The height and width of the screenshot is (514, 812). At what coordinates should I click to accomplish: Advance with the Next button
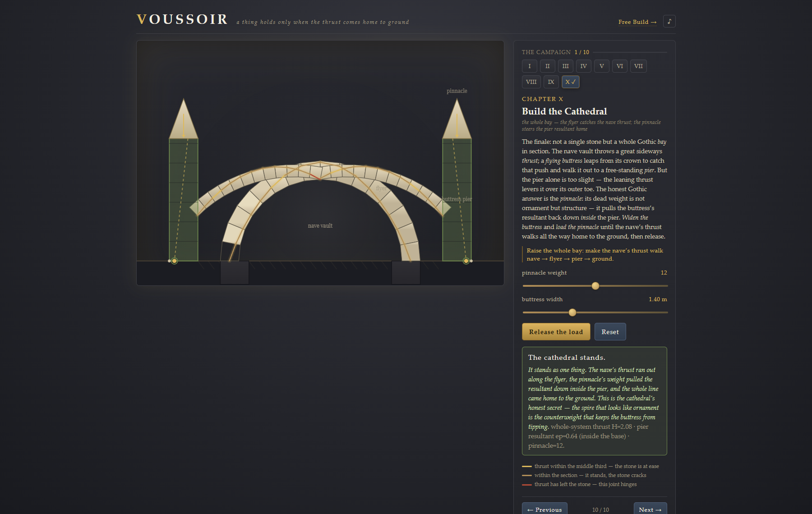tap(650, 509)
